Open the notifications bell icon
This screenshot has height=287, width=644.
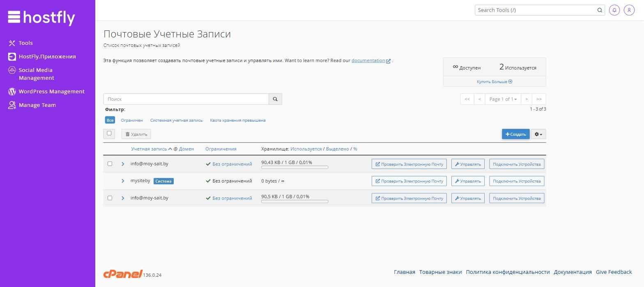point(614,10)
